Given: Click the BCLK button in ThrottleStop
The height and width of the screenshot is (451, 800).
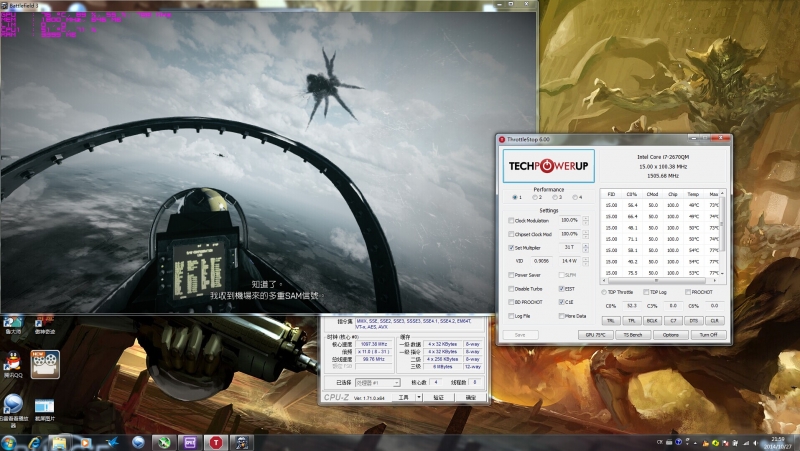Looking at the screenshot, I should [x=652, y=320].
